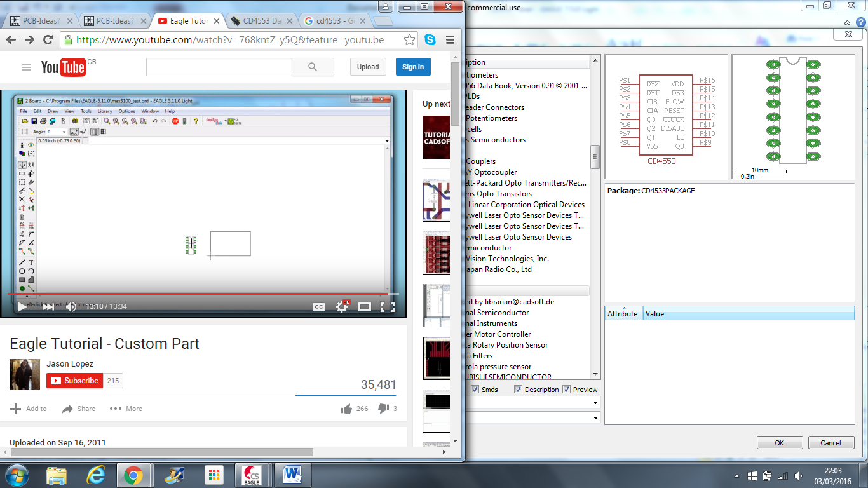Open YouTube guide hamburger menu
This screenshot has height=488, width=868.
click(26, 67)
